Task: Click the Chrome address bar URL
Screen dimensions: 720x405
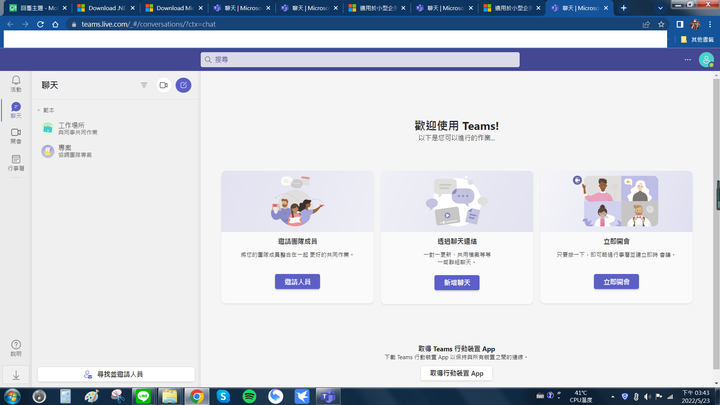Action: click(148, 24)
